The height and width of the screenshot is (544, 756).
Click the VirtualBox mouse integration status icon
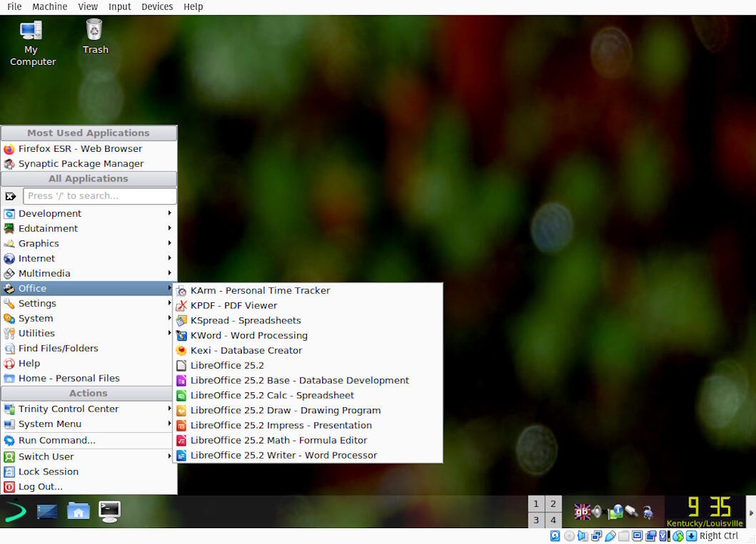(678, 536)
